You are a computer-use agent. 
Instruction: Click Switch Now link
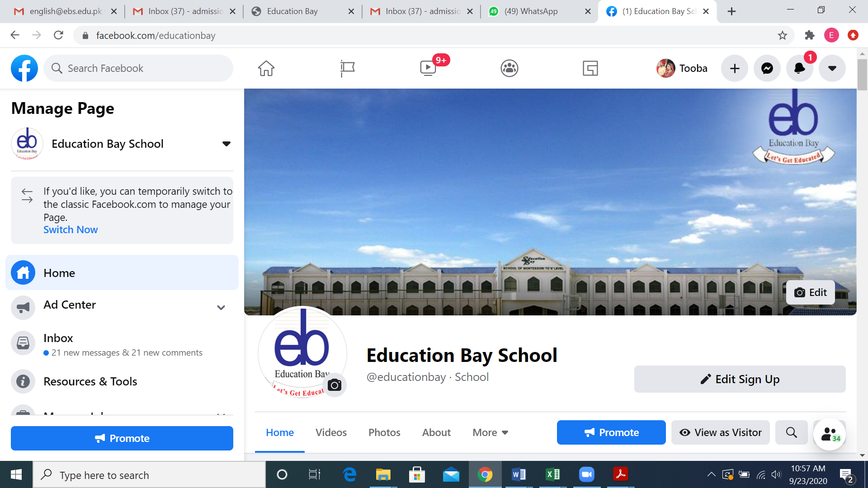tap(71, 230)
